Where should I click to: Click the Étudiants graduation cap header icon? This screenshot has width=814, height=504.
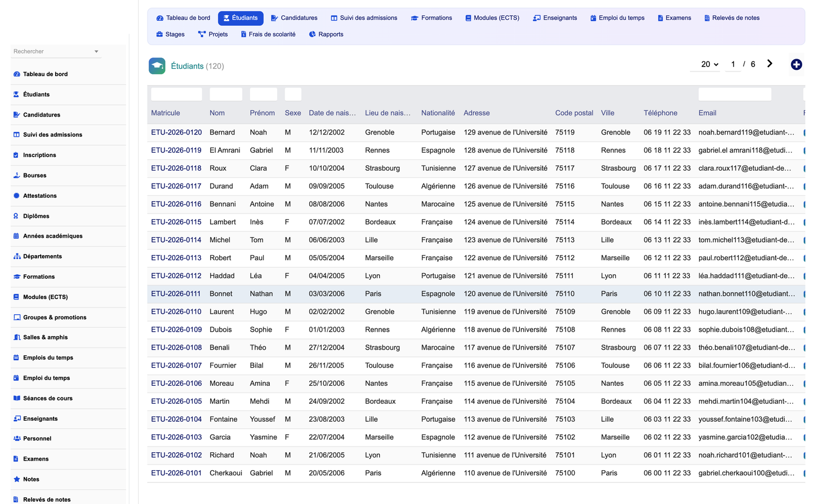pyautogui.click(x=157, y=66)
